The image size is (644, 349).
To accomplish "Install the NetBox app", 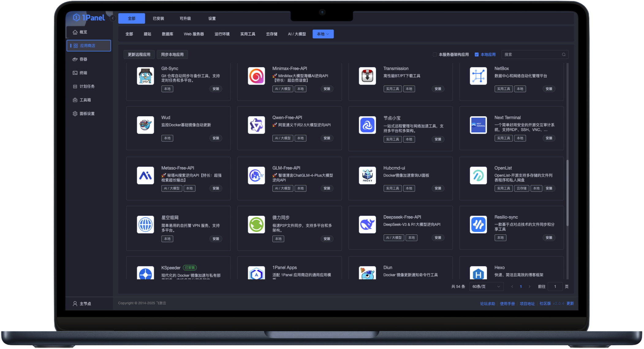I will [548, 89].
